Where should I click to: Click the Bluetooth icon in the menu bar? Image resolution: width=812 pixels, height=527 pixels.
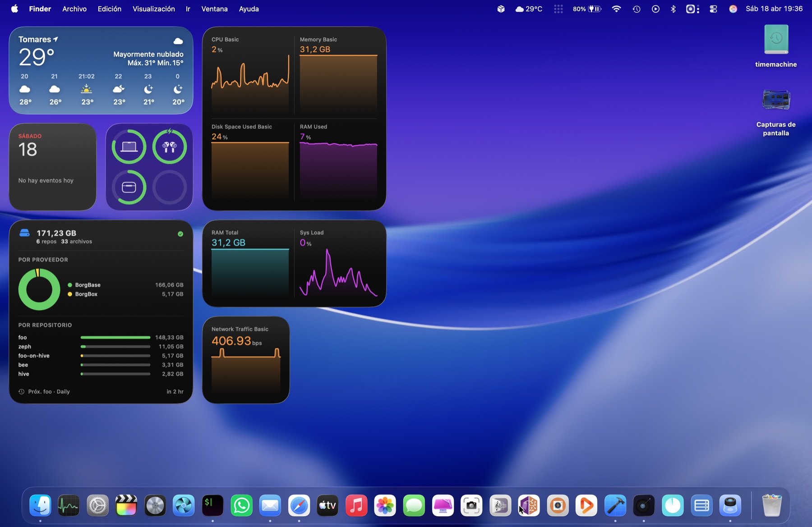[x=674, y=9]
